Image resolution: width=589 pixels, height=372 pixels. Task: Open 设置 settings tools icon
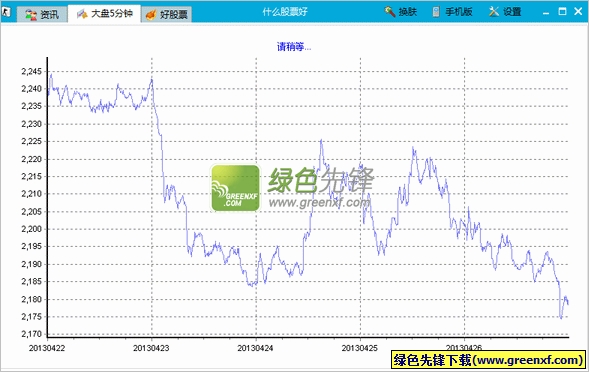[494, 12]
